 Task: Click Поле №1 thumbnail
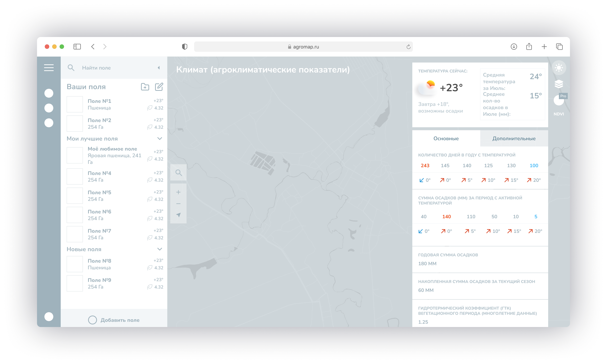coord(75,104)
